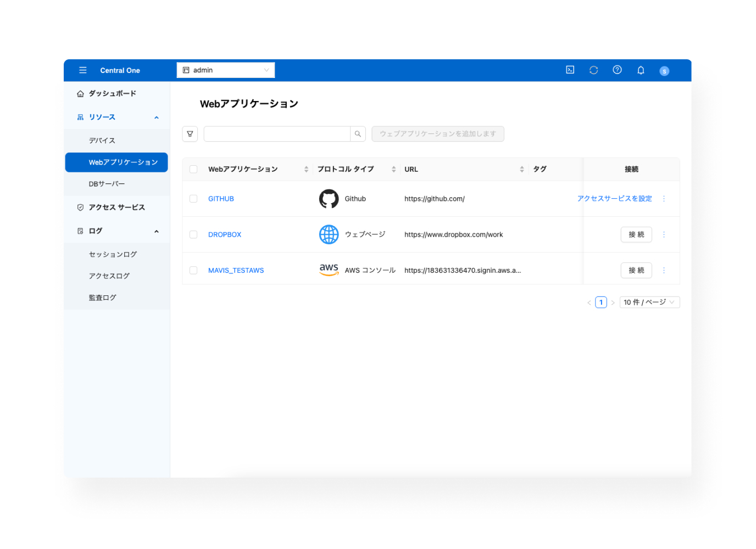Open the help question mark icon
Image resolution: width=756 pixels, height=549 pixels.
coord(617,70)
